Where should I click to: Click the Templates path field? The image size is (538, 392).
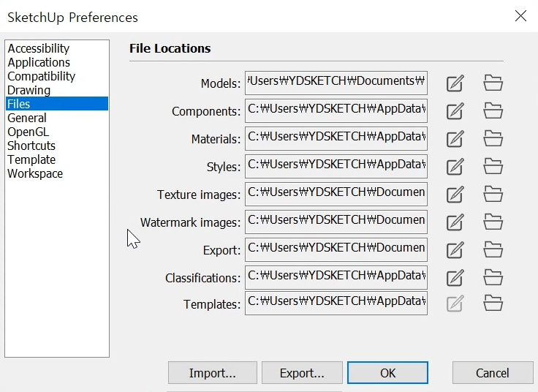pos(336,303)
